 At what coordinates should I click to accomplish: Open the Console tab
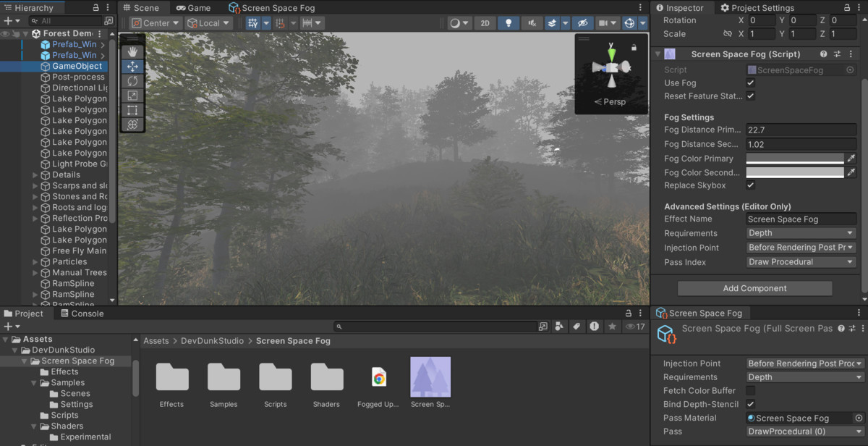(x=81, y=314)
